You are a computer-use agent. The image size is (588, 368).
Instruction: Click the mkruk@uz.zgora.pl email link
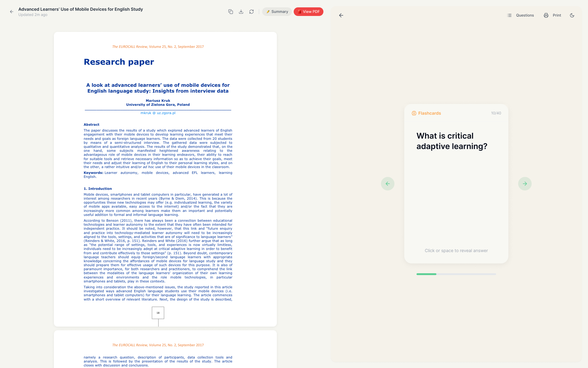coord(158,113)
